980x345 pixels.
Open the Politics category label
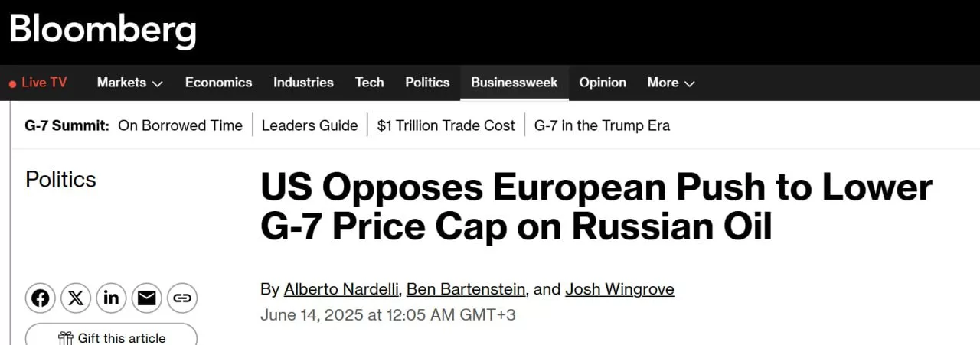[x=60, y=179]
